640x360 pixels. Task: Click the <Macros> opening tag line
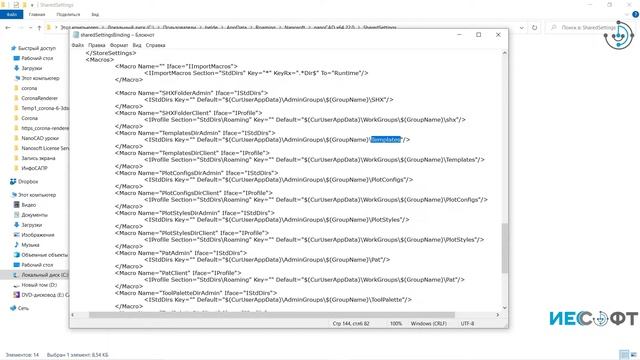click(x=100, y=60)
